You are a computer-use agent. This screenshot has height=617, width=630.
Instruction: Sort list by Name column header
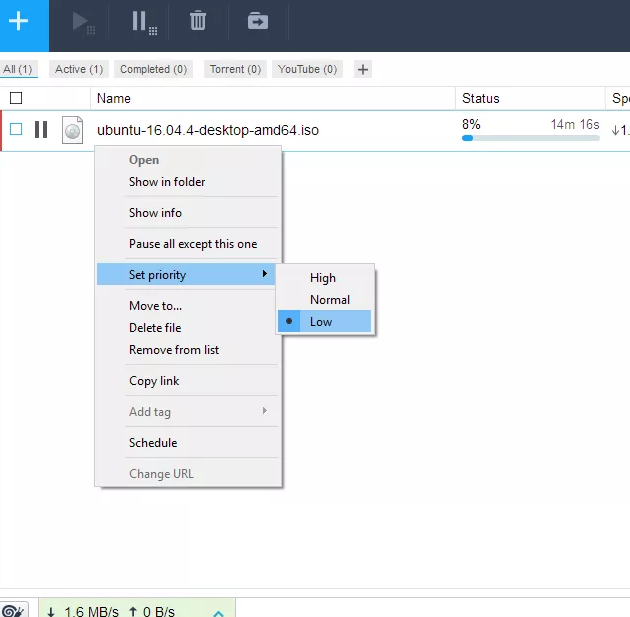coord(114,98)
